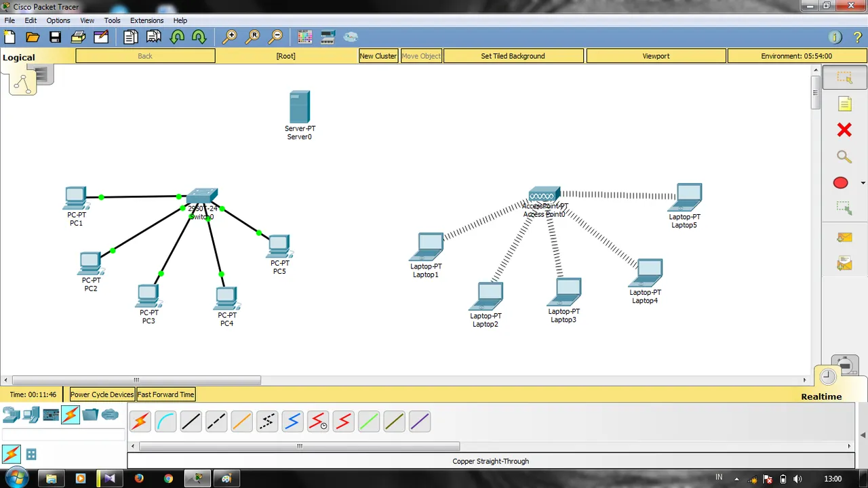This screenshot has width=868, height=488.
Task: Open the Extensions menu
Action: [146, 20]
